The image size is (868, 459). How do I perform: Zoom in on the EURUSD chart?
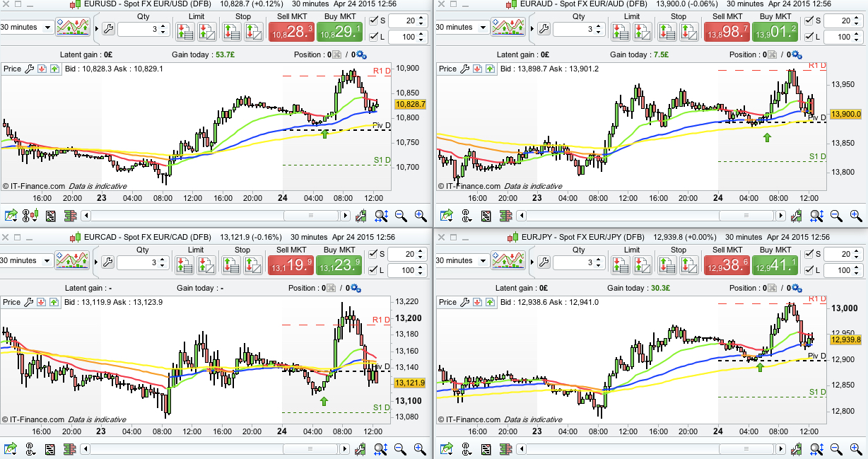point(421,216)
